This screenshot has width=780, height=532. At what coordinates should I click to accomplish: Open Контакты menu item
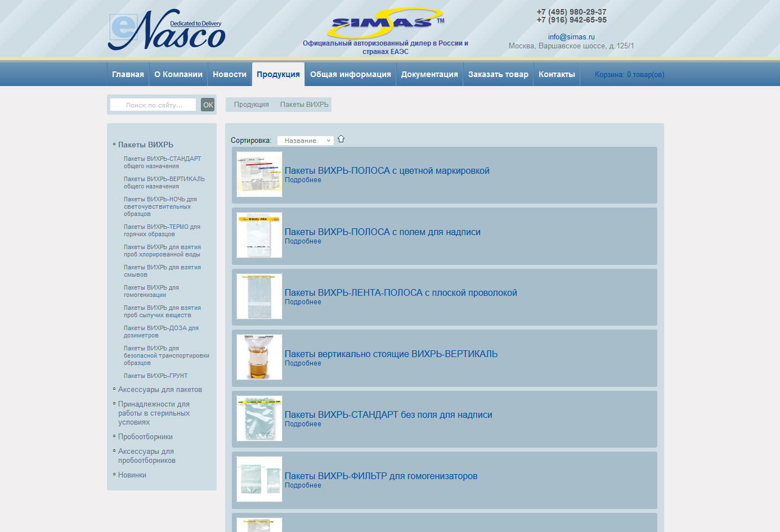coord(557,74)
